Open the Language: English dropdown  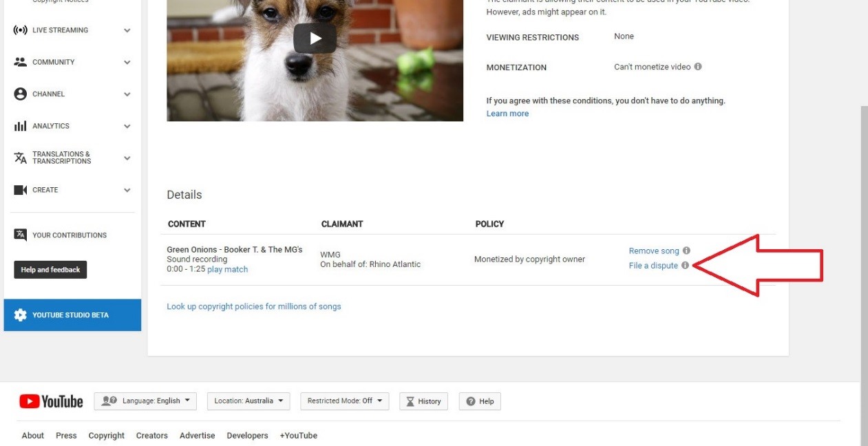click(x=145, y=401)
